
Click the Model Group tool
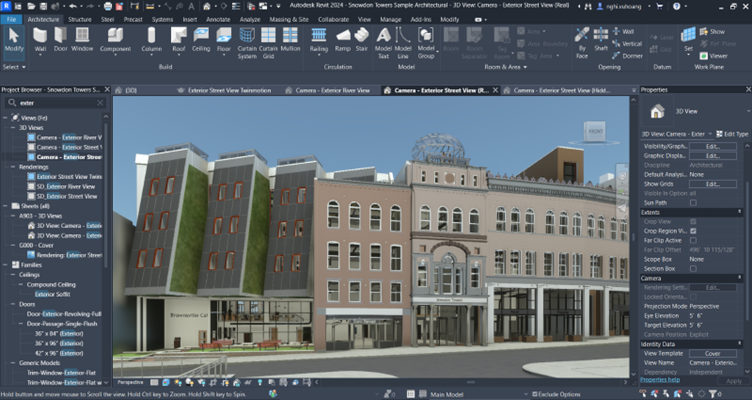pos(426,43)
